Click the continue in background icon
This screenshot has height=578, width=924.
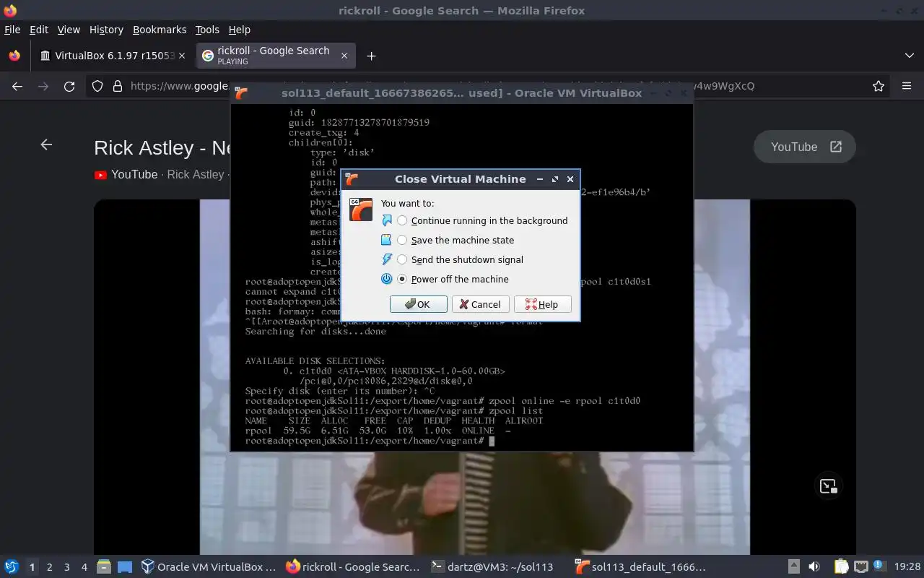point(386,220)
